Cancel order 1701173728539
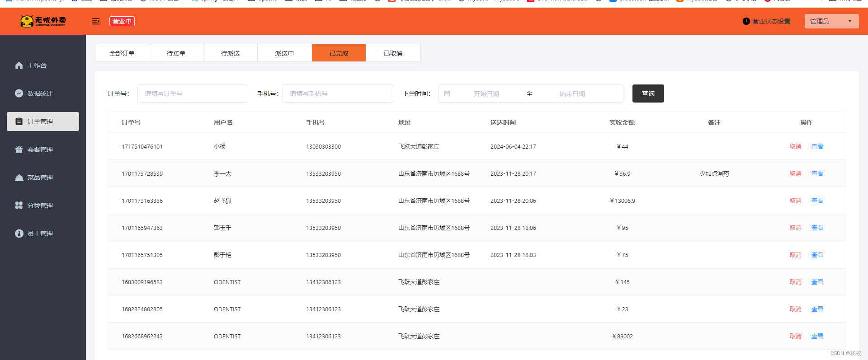Viewport: 868px width, 360px height. [x=796, y=173]
